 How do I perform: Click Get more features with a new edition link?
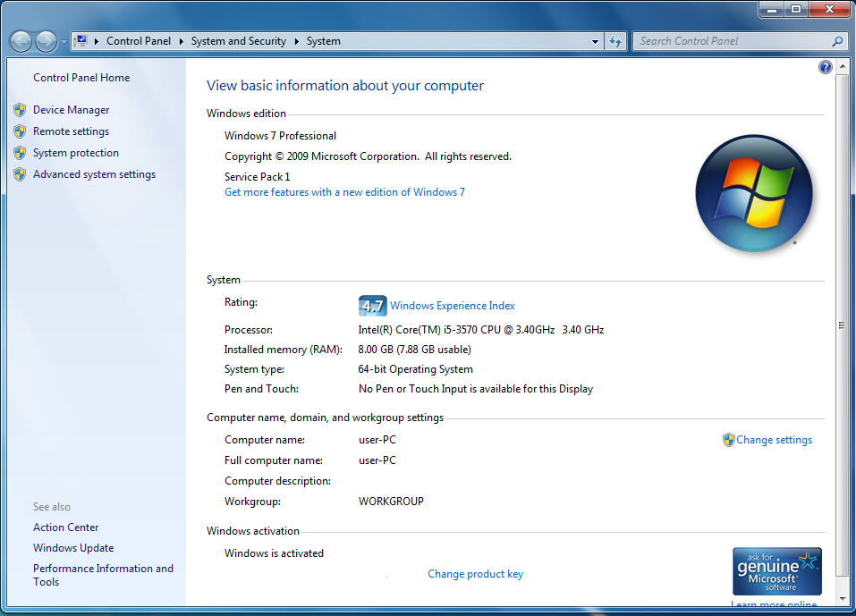point(344,192)
